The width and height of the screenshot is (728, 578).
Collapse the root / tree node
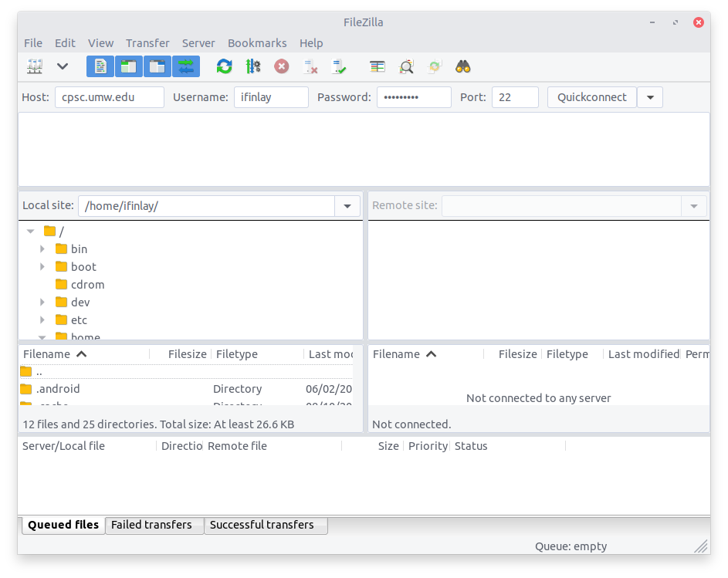pos(31,232)
